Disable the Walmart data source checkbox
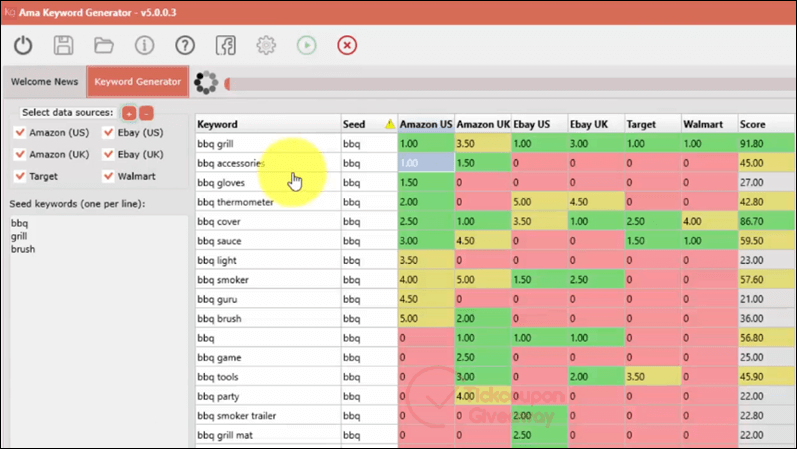This screenshot has width=797, height=449. click(x=108, y=176)
